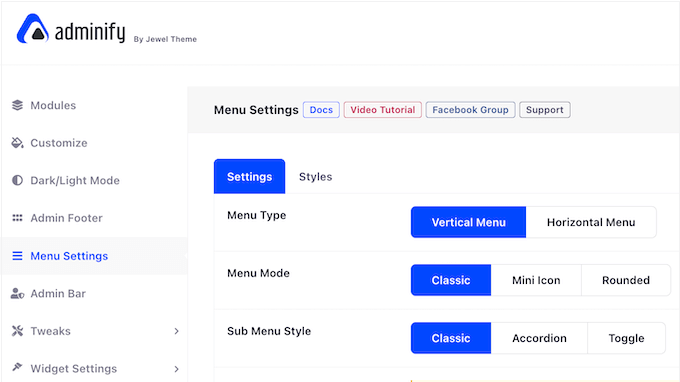Click the 'By Jewel Theme' text
The height and width of the screenshot is (382, 680).
(x=165, y=39)
